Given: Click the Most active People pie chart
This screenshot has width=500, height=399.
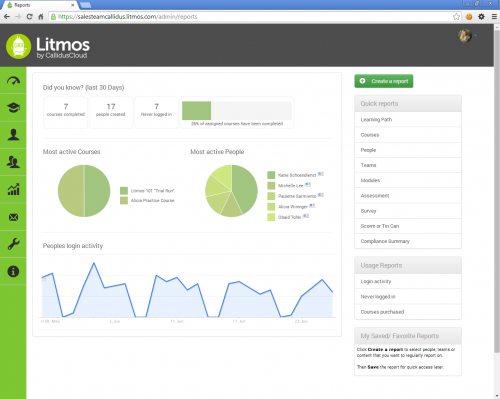Looking at the screenshot, I should [x=231, y=191].
